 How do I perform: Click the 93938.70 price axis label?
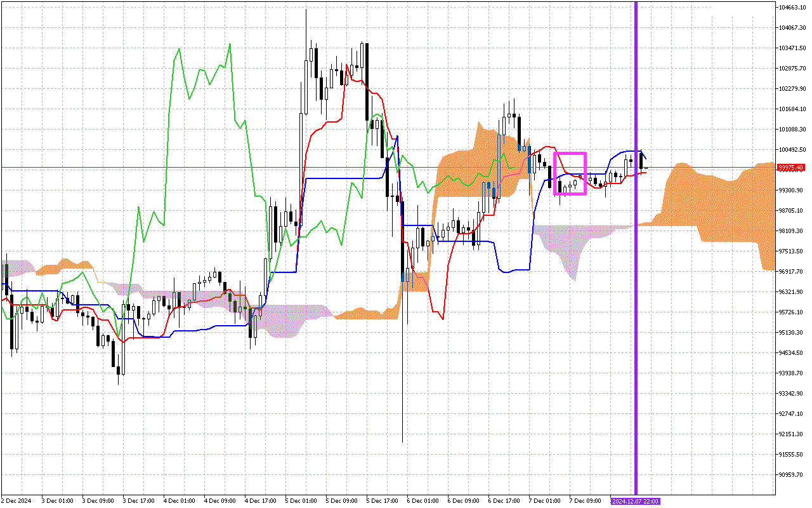pyautogui.click(x=792, y=373)
